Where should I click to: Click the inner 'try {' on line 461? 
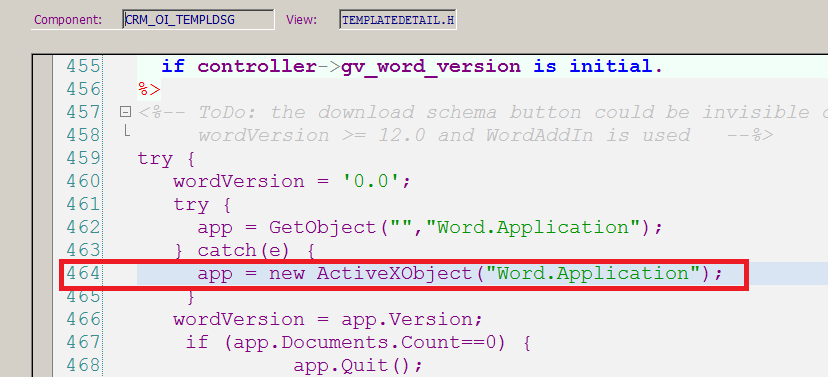point(202,205)
